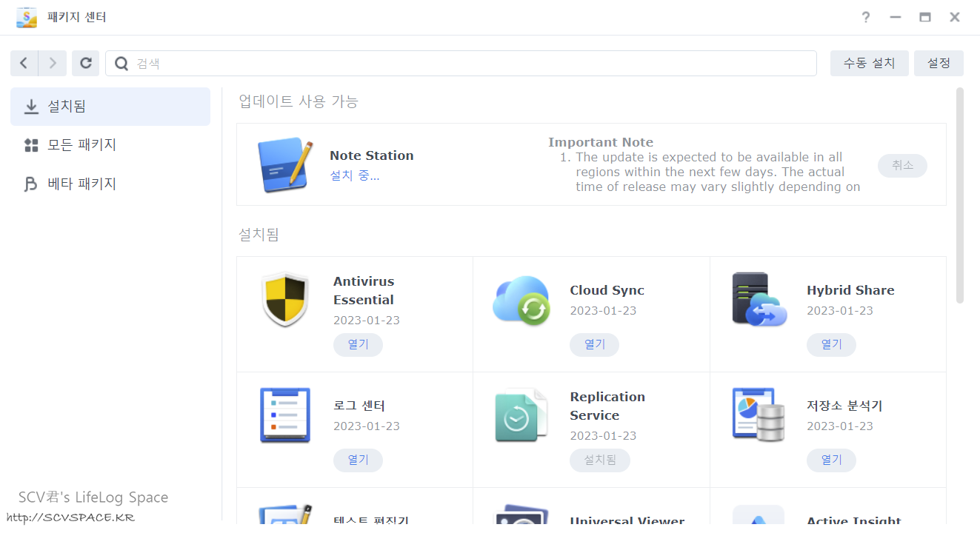Click the Package Center app icon in title bar
The image size is (980, 533).
(x=27, y=17)
